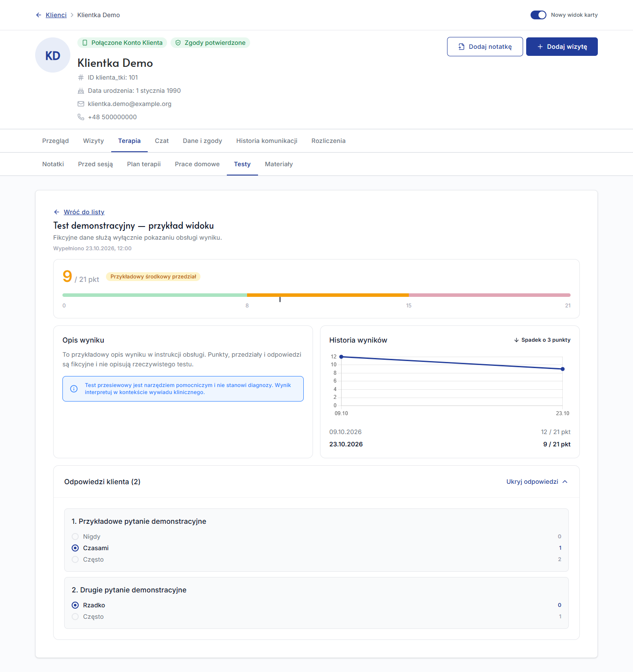
Task: Click the KD avatar circle
Action: [x=53, y=55]
